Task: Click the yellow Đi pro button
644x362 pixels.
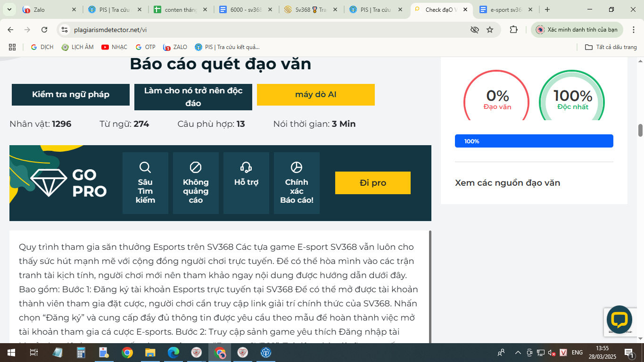Action: click(373, 183)
